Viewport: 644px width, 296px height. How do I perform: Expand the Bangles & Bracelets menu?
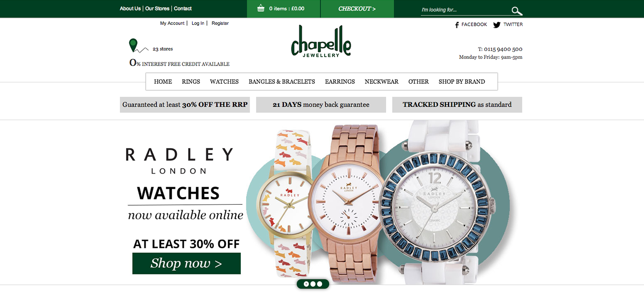pos(282,82)
